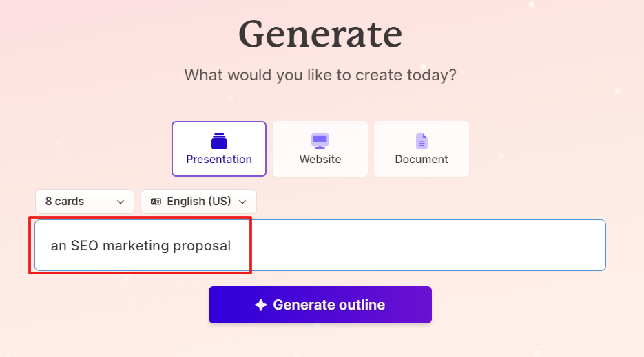Click the Presentation stacked-cards icon

(219, 141)
